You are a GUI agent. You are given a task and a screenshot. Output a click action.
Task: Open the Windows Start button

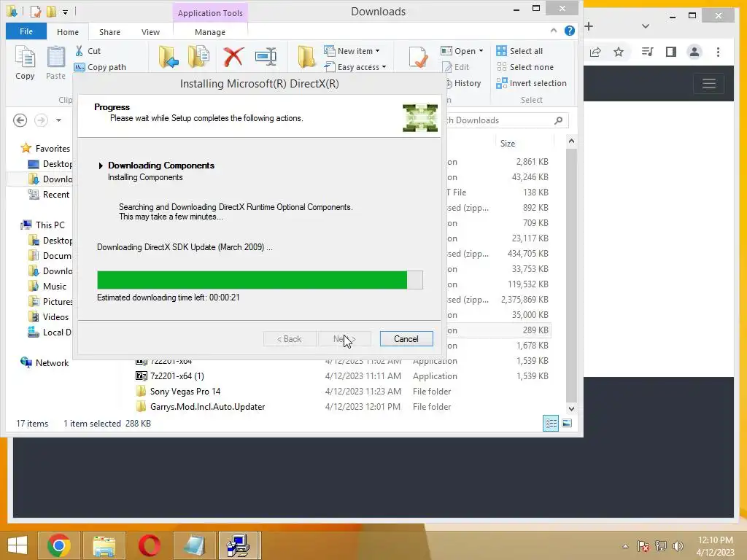pos(18,545)
